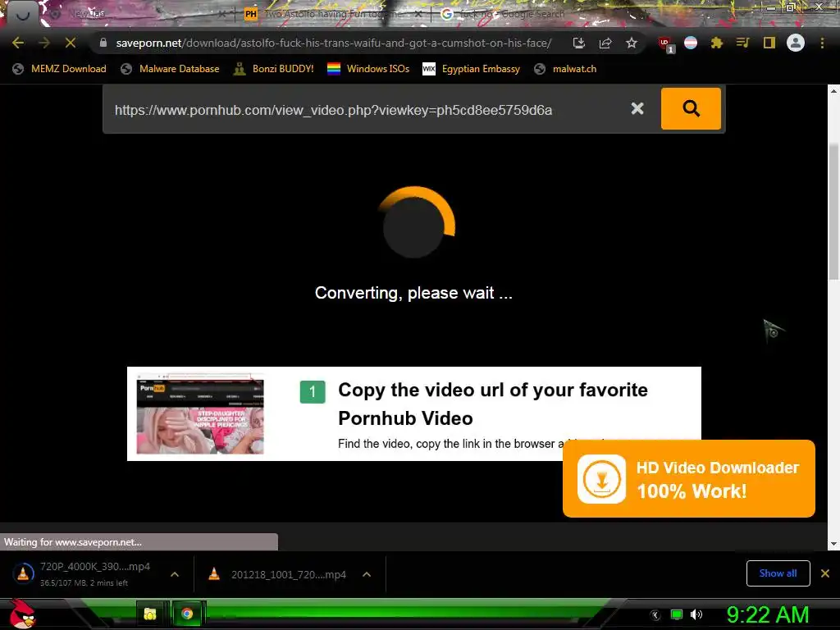Open the Egyptian Embassy bookmark
Viewport: 840px width, 630px height.
point(471,69)
